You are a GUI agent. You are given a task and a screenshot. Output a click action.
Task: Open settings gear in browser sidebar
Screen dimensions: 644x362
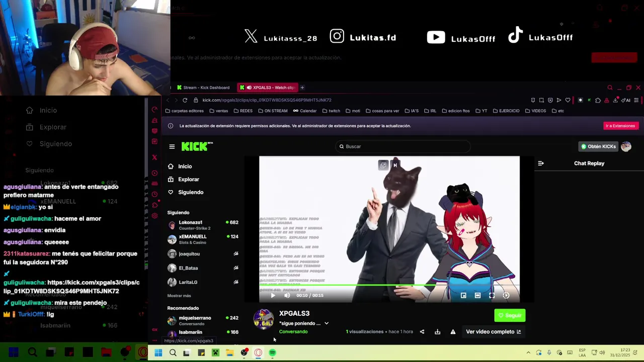tap(154, 216)
